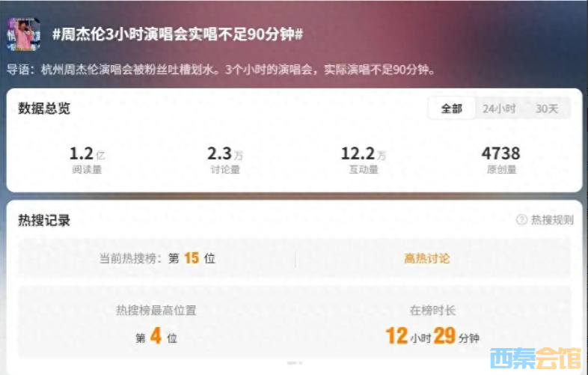Click the page indicator dots at bottom
Screen dimensions: 588x375
click(x=295, y=363)
